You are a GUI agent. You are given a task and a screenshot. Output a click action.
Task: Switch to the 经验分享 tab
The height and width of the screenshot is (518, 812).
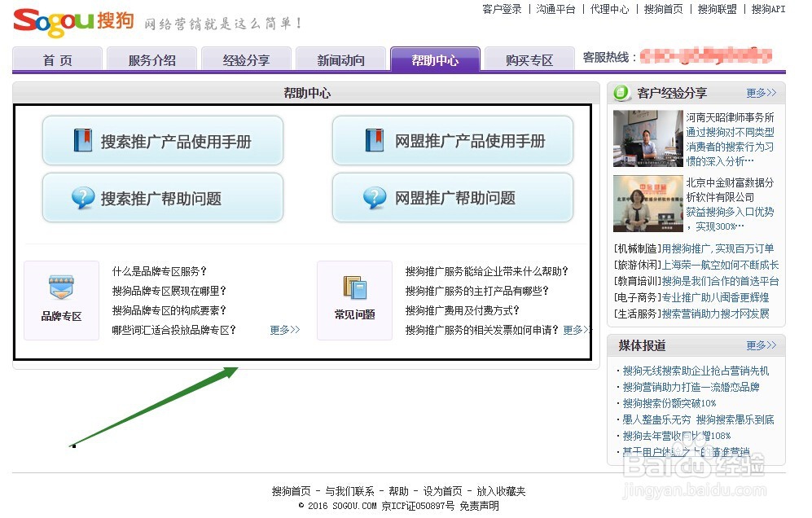coord(246,59)
